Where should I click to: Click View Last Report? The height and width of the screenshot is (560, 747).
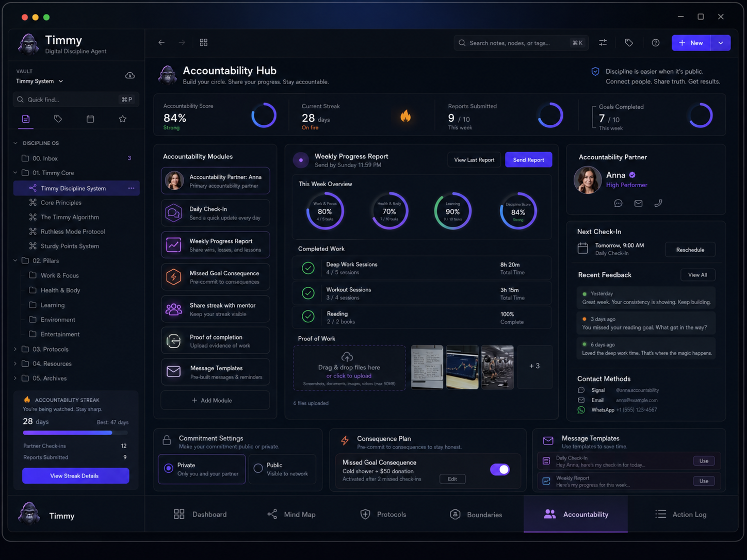coord(474,160)
